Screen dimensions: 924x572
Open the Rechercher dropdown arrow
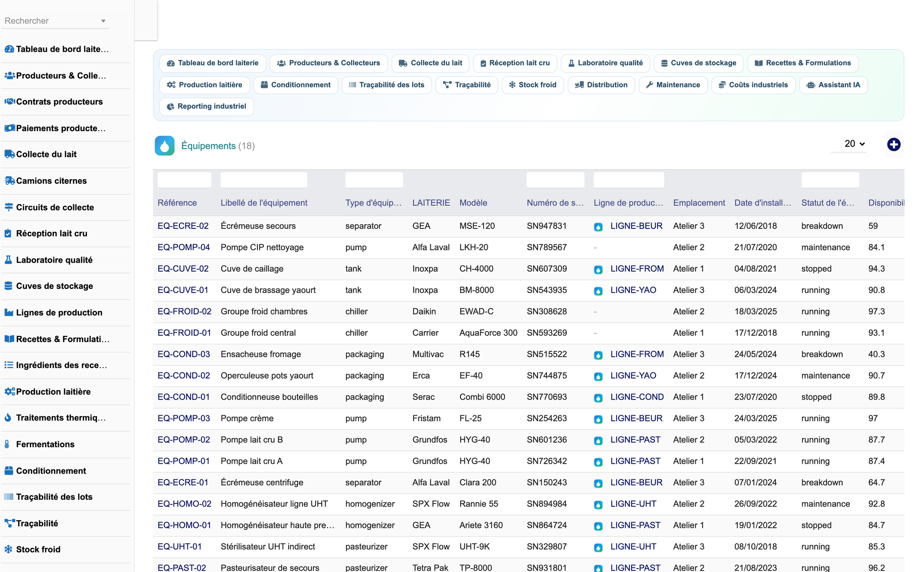(x=103, y=21)
